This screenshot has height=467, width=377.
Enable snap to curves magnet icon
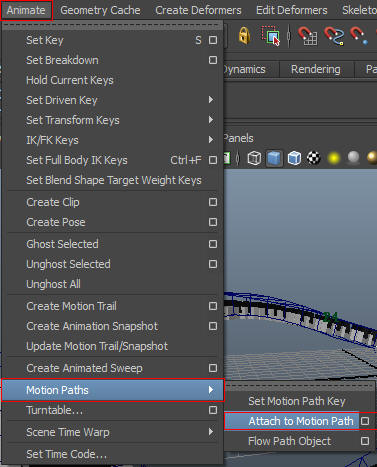[334, 36]
